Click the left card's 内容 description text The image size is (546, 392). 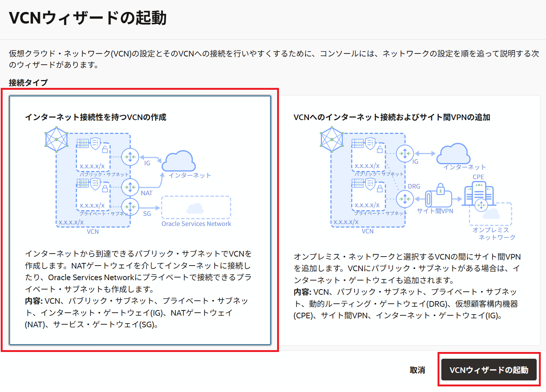pyautogui.click(x=136, y=313)
